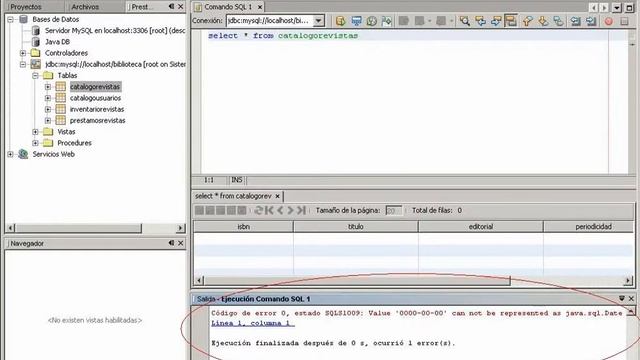The width and height of the screenshot is (640, 360).
Task: Switch to the Proyectos tab
Action: tap(26, 7)
